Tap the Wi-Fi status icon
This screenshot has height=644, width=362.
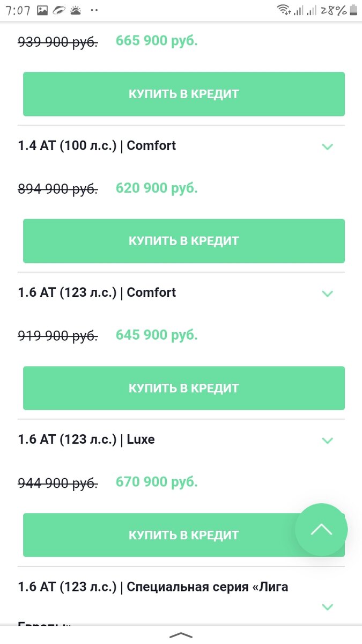pyautogui.click(x=283, y=10)
